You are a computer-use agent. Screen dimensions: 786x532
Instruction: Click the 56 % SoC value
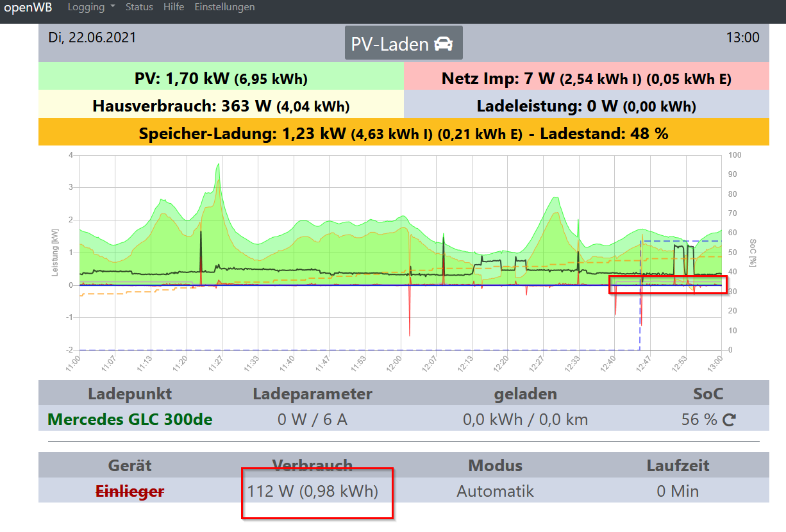click(699, 420)
